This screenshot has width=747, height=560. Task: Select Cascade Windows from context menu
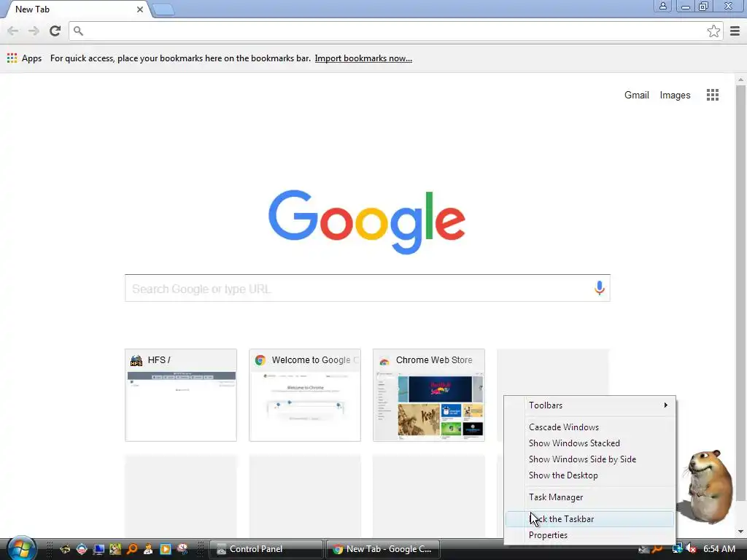click(x=589, y=427)
